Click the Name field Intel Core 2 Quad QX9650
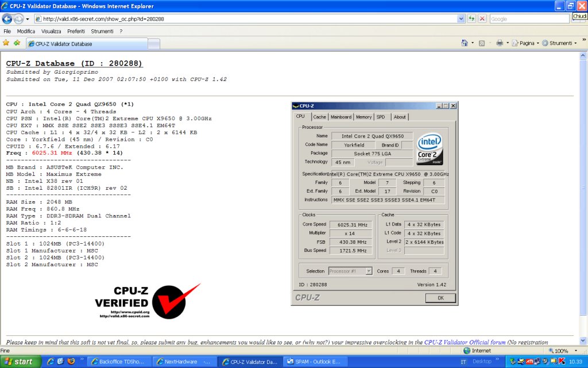 click(372, 136)
